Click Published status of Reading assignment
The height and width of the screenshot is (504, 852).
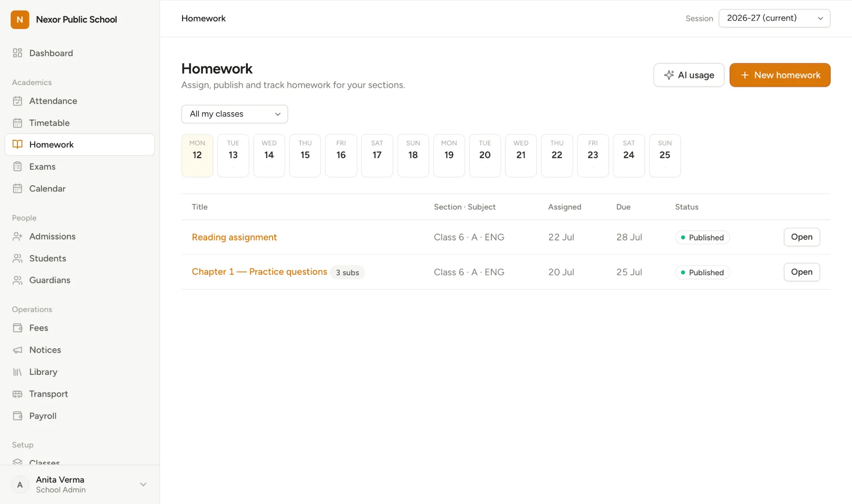(x=702, y=237)
